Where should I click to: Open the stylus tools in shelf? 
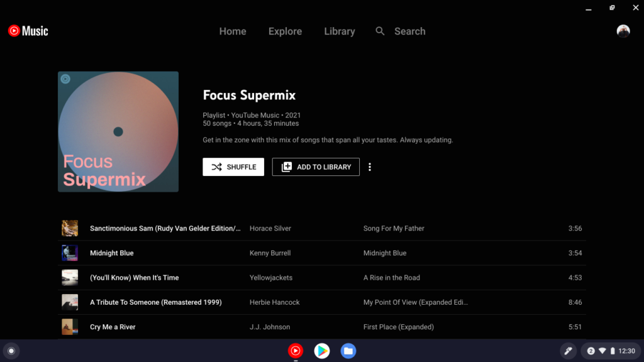(568, 351)
